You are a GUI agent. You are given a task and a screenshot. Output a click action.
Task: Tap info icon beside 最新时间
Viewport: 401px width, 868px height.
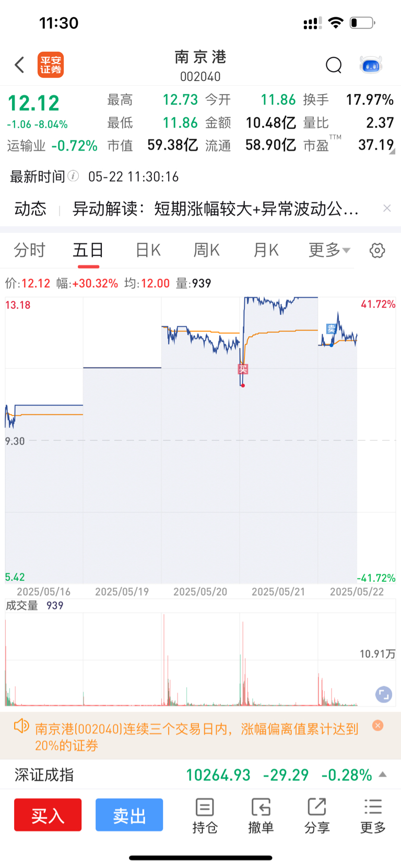tap(74, 176)
